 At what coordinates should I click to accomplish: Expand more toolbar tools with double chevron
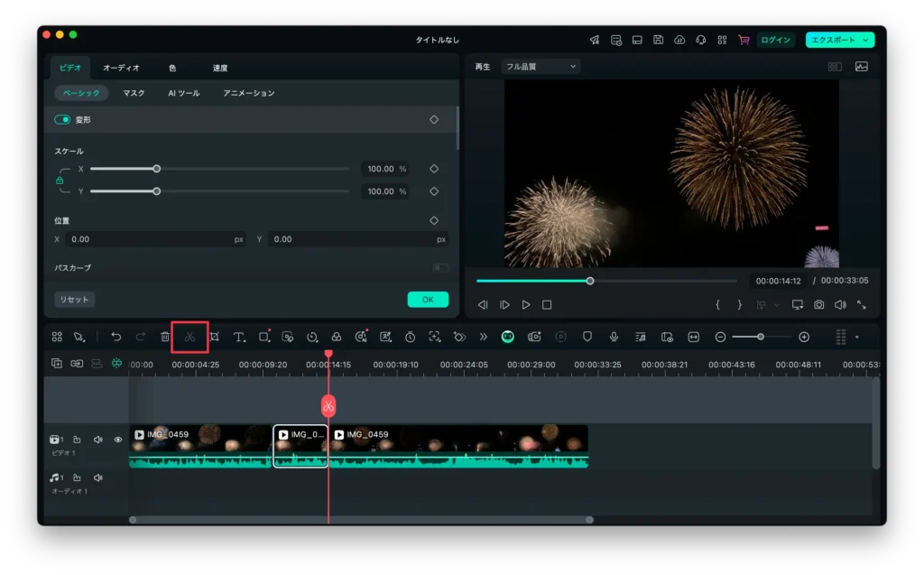[484, 337]
